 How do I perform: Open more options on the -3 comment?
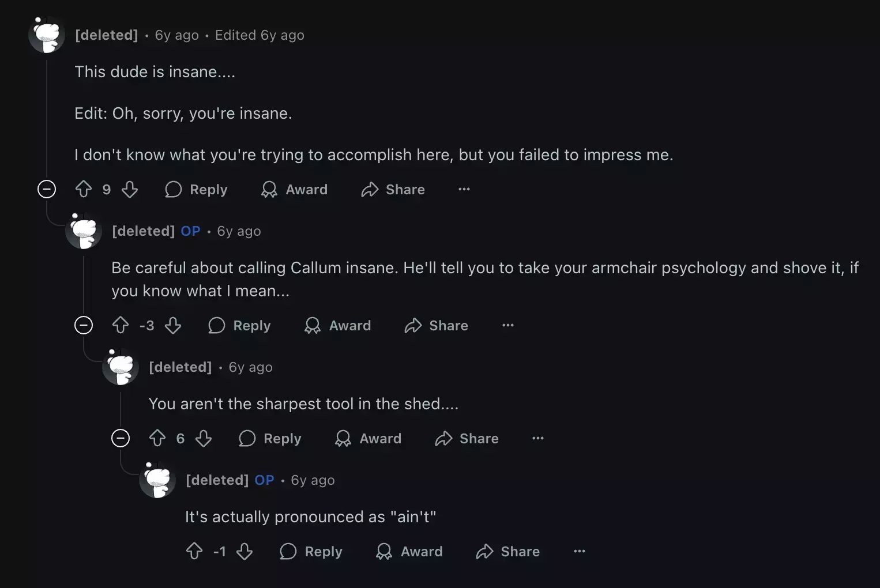tap(508, 325)
